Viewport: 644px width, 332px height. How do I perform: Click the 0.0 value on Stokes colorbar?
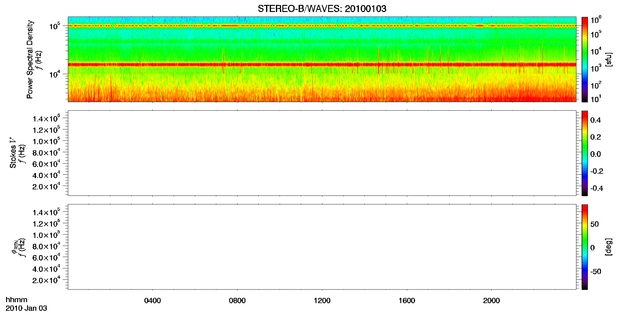(x=595, y=154)
